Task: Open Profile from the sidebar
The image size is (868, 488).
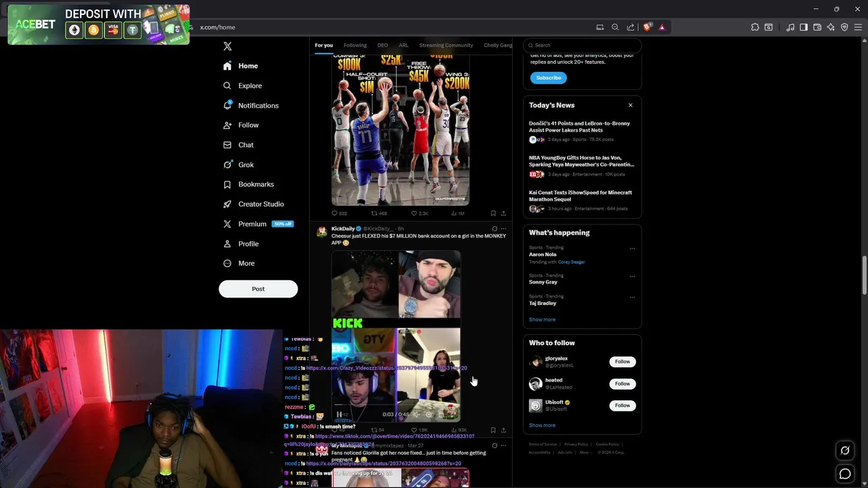Action: click(241, 243)
